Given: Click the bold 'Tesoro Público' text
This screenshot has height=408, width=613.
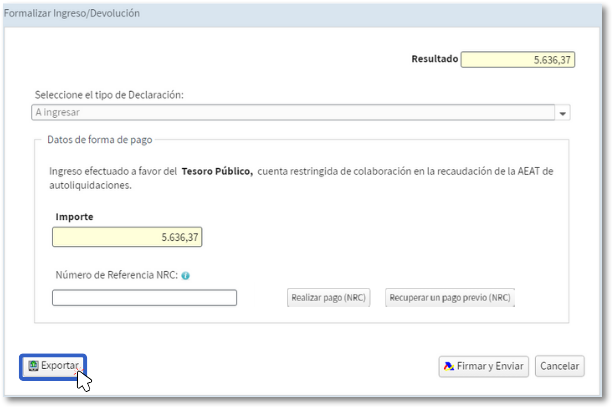Looking at the screenshot, I should pyautogui.click(x=217, y=171).
